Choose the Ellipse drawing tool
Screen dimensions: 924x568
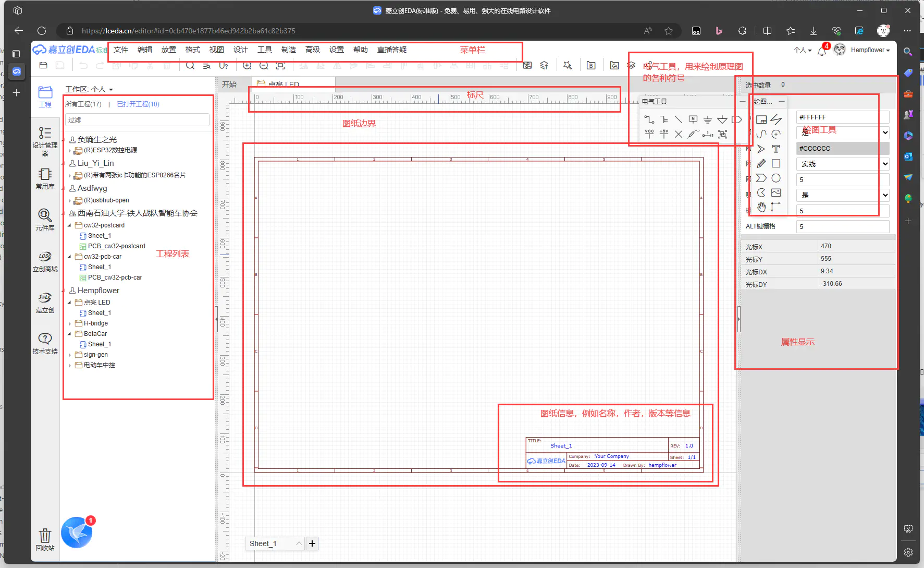tap(776, 178)
